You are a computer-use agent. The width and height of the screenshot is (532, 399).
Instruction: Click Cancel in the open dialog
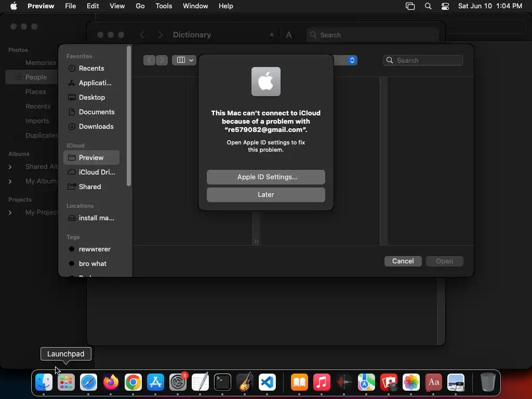[x=403, y=261]
